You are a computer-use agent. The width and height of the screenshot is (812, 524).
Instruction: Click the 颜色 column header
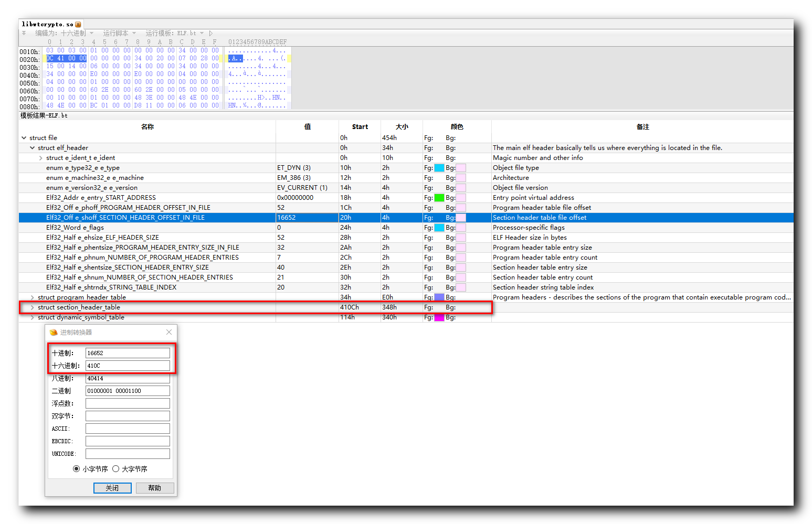tap(457, 127)
